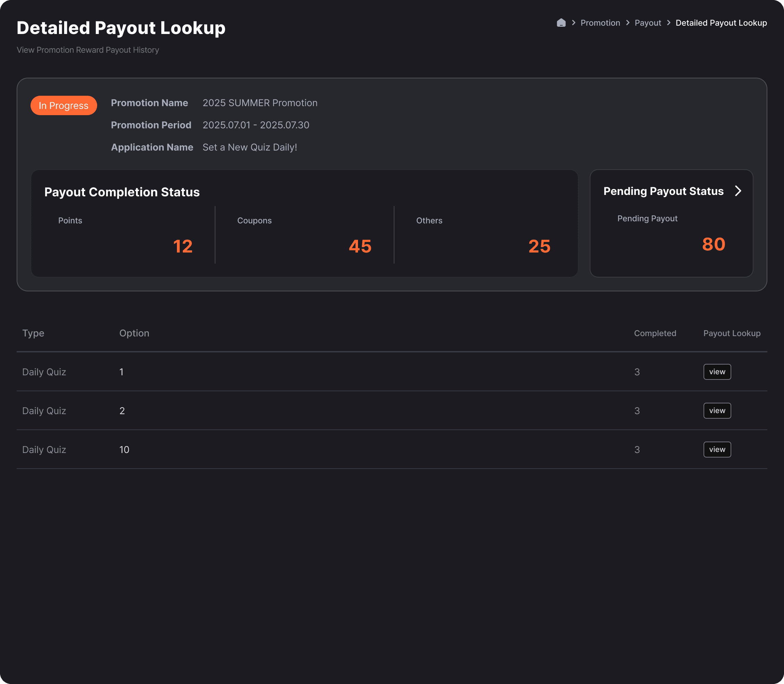784x684 pixels.
Task: Click the Type column header
Action: [x=33, y=333]
